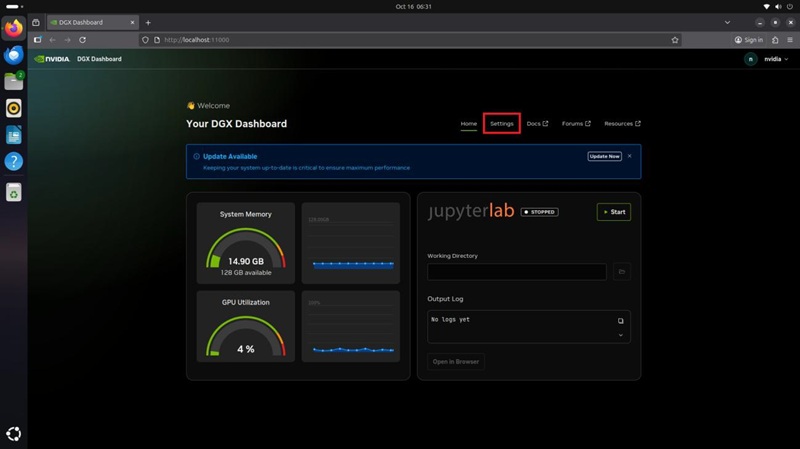Bookmark this page with the star icon
The width and height of the screenshot is (800, 449).
(x=675, y=40)
